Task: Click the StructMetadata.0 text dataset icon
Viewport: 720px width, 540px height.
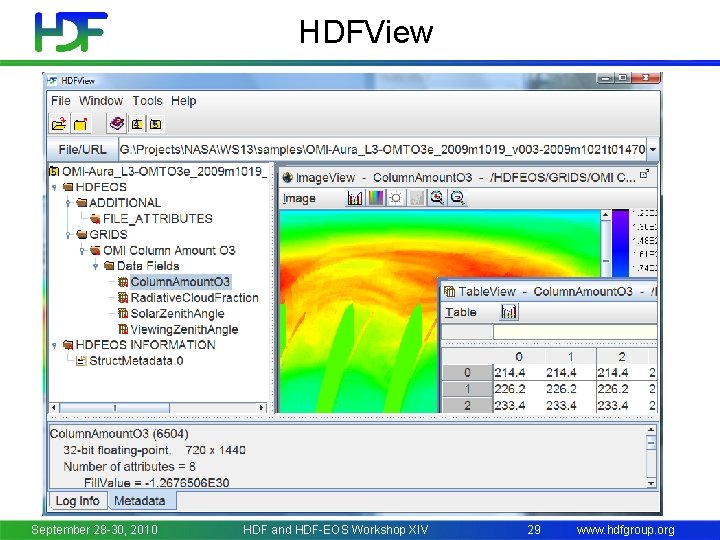Action: click(81, 361)
